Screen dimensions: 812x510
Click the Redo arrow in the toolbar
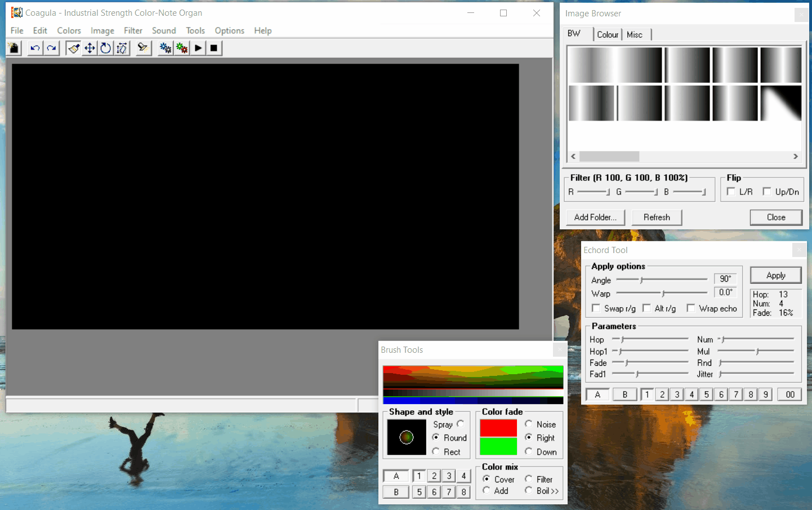click(x=51, y=48)
